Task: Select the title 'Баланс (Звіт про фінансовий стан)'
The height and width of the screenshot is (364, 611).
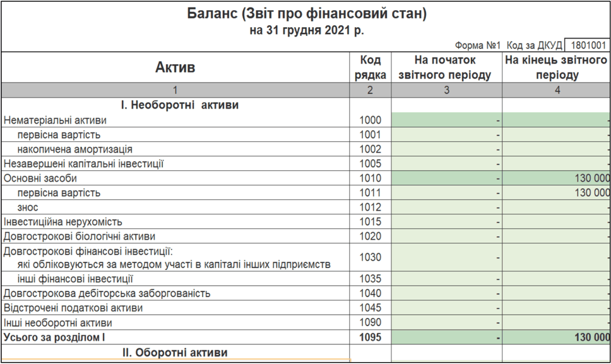Action: pyautogui.click(x=307, y=14)
